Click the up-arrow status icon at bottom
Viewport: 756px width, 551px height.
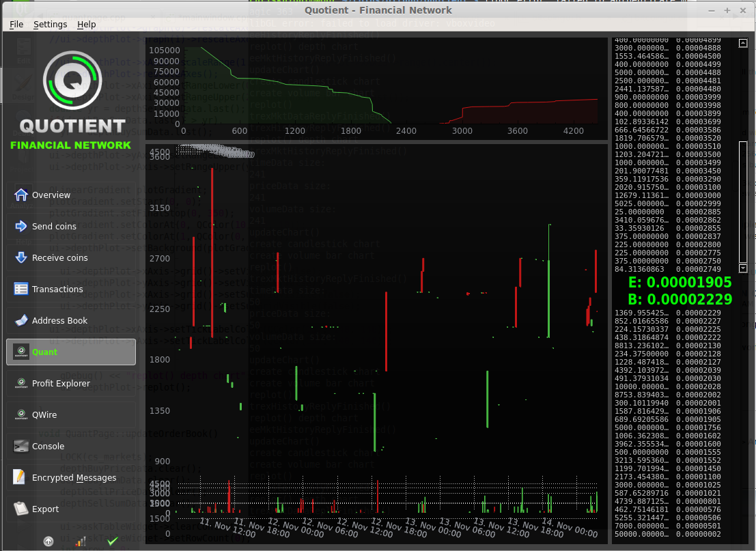point(48,541)
